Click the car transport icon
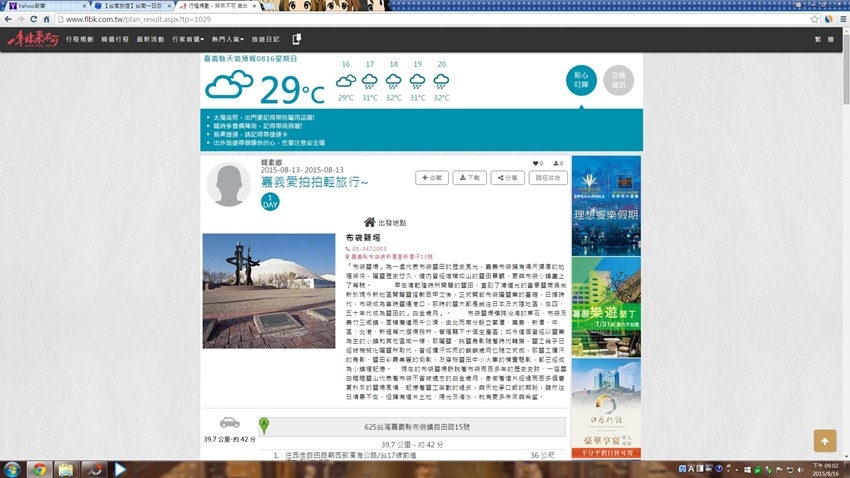850x478 pixels. [229, 422]
